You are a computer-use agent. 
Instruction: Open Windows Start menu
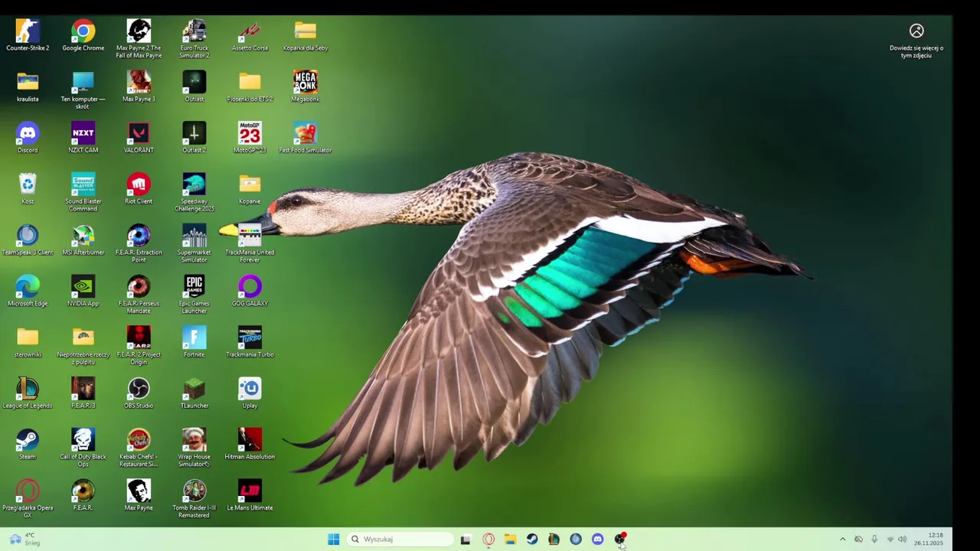[333, 540]
